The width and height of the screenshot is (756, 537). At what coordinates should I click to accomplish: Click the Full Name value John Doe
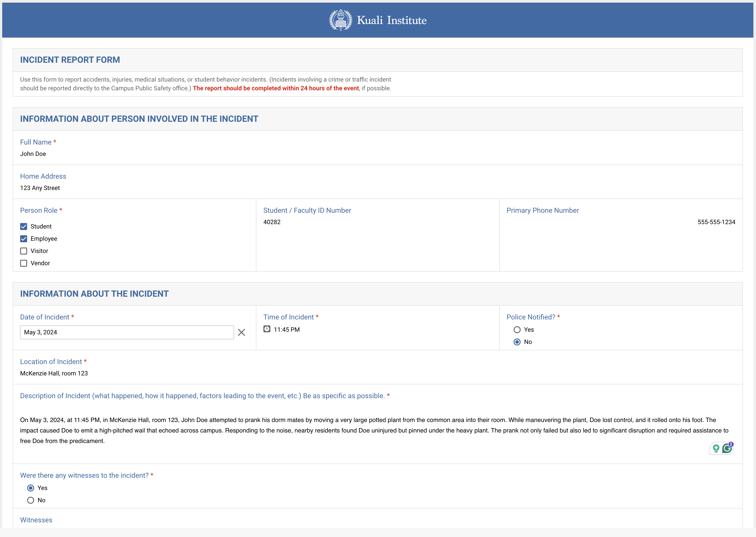pyautogui.click(x=33, y=154)
